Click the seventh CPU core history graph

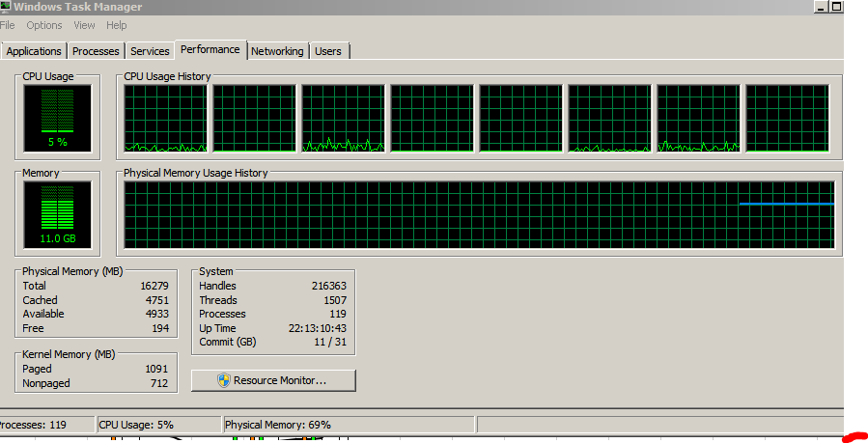(699, 119)
